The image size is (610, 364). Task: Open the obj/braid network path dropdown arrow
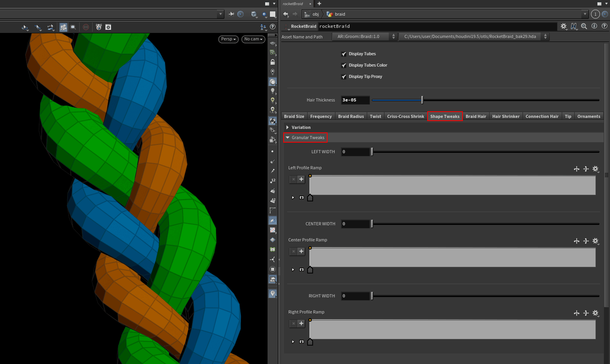tap(585, 14)
